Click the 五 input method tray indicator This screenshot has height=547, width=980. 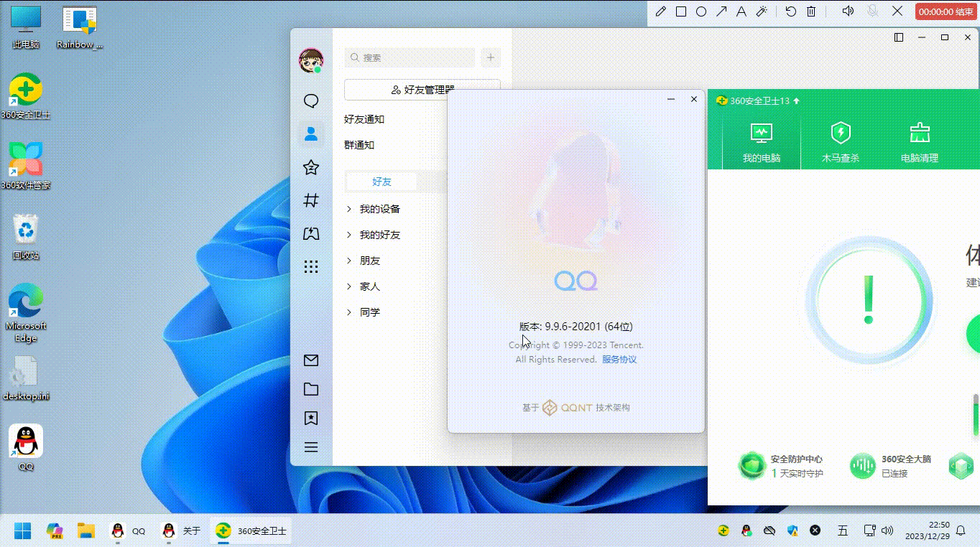tap(843, 530)
